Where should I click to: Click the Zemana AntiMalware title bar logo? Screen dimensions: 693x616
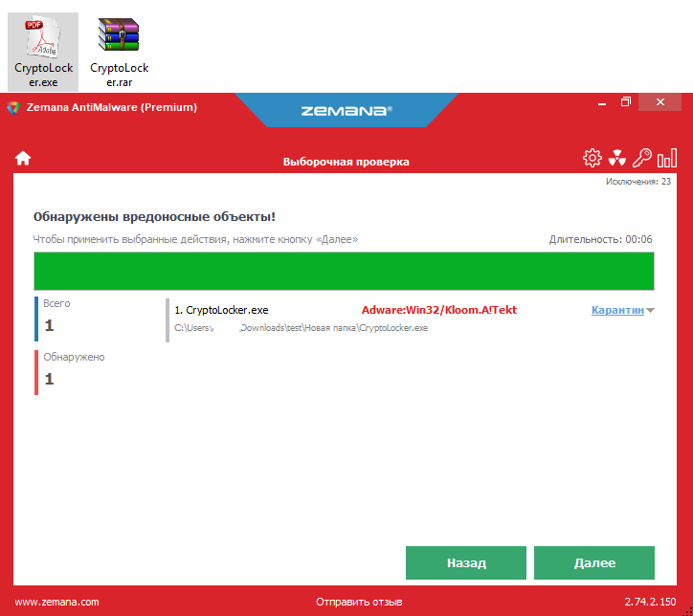tap(14, 107)
